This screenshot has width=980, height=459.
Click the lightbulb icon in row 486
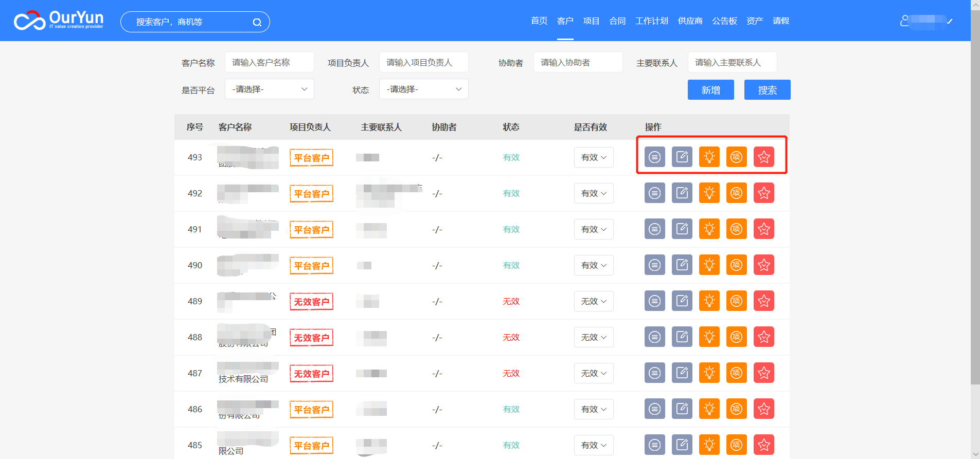[x=709, y=409]
